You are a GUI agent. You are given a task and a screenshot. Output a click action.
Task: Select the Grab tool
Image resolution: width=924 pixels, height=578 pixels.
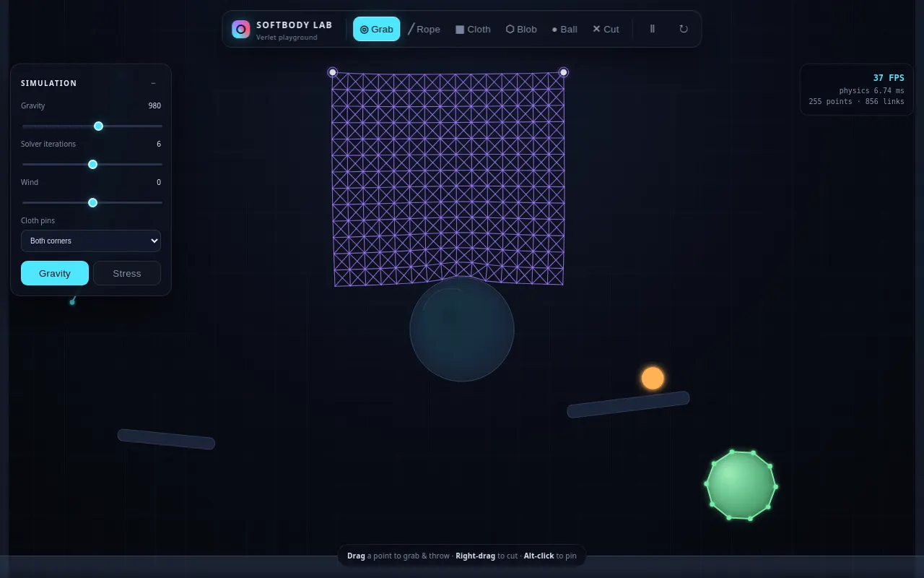coord(376,29)
